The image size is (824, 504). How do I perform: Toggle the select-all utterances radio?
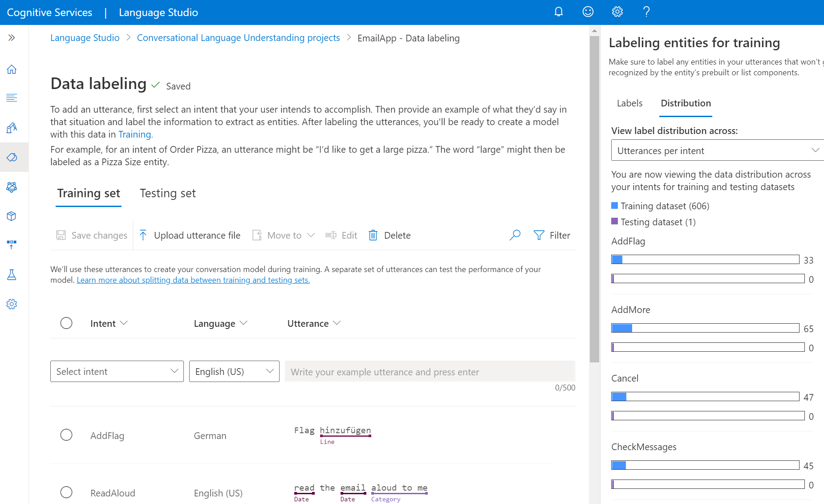point(66,323)
